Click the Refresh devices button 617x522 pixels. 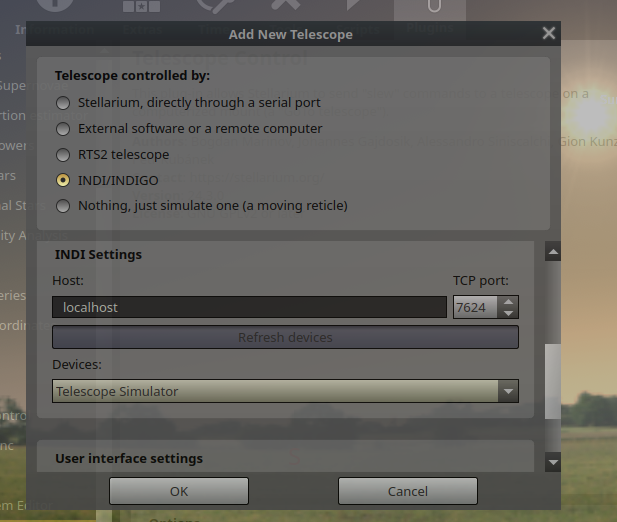285,338
